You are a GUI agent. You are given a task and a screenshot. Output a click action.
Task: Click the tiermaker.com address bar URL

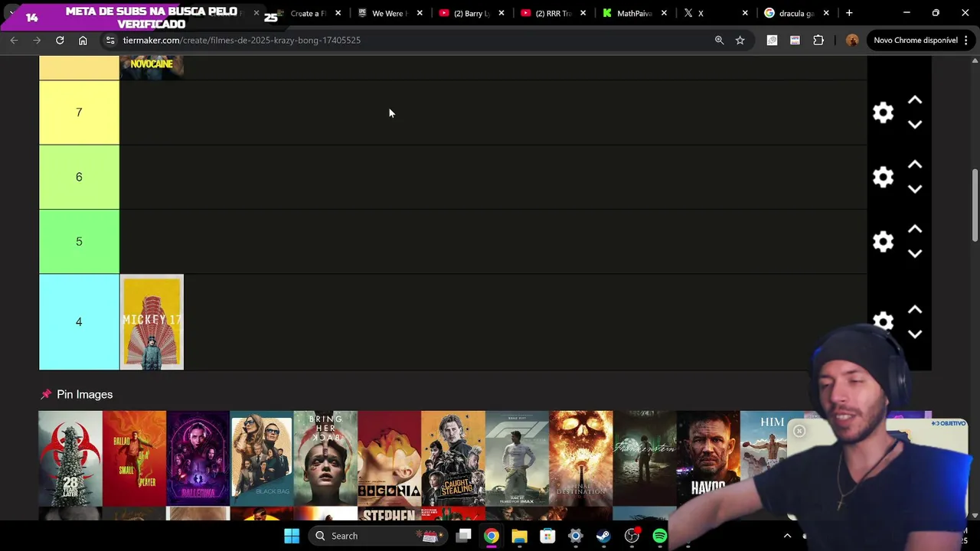click(241, 40)
